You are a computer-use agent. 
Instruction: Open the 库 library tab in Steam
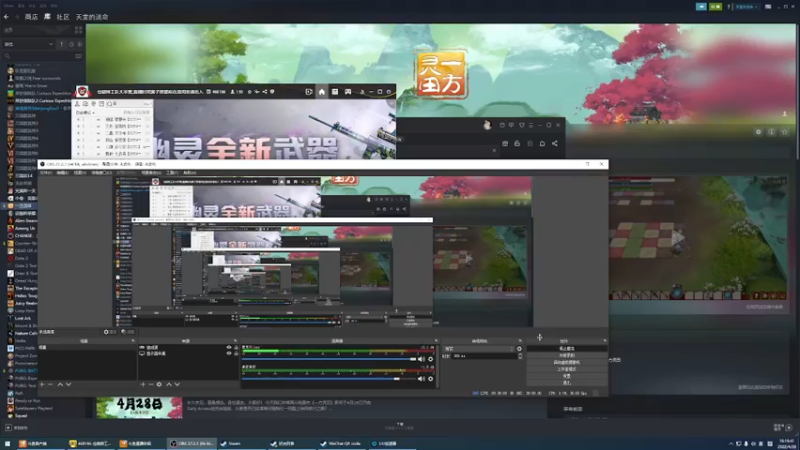47,17
